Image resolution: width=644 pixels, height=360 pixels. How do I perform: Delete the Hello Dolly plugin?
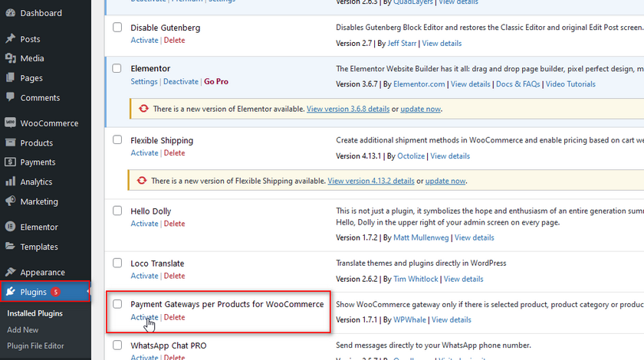click(174, 224)
